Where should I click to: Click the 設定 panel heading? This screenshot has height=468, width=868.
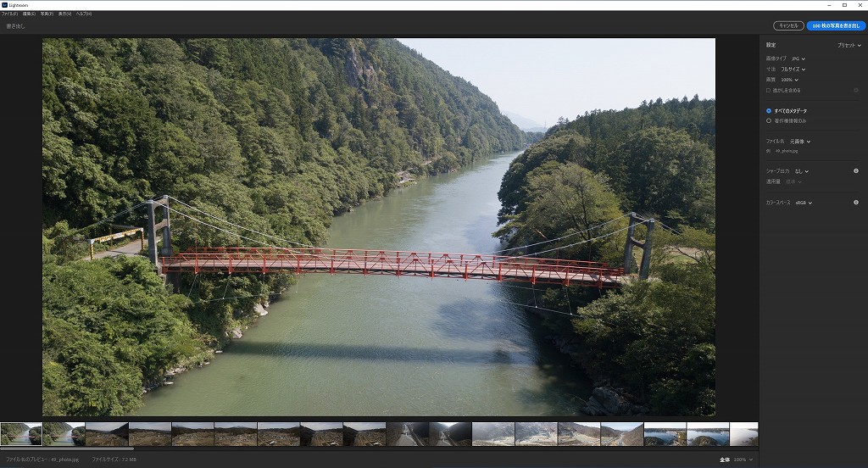coord(771,45)
